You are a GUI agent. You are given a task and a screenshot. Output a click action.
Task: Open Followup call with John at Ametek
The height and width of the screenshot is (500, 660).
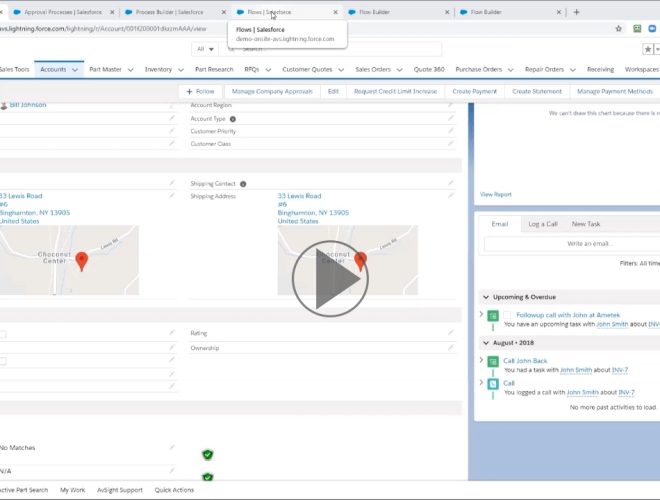coord(568,315)
